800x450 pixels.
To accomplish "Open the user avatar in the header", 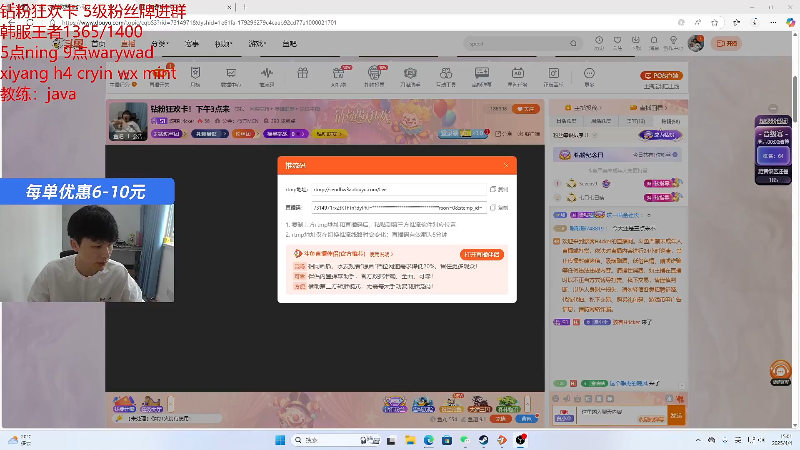I will (x=696, y=43).
